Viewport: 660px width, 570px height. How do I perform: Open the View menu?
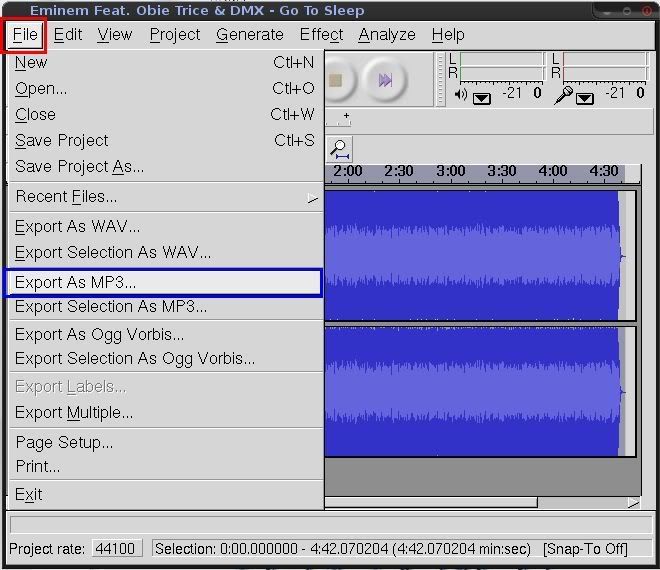[x=114, y=35]
